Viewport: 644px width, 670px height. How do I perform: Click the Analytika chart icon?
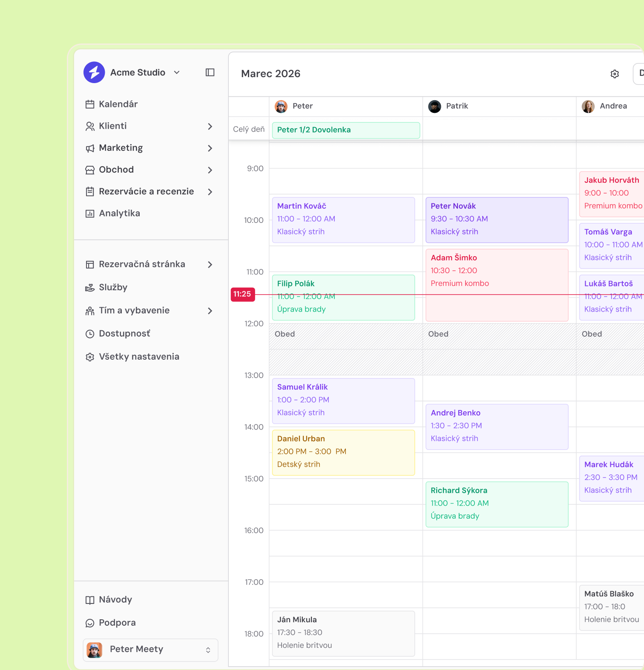90,214
